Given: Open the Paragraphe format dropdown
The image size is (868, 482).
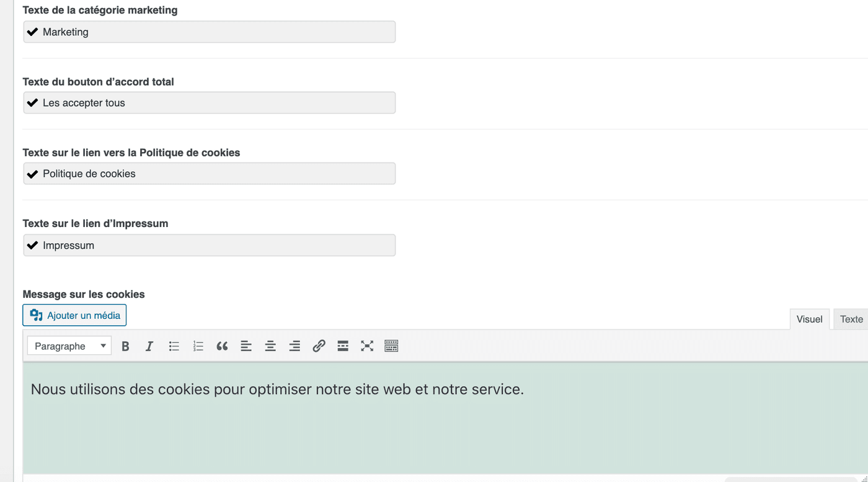Looking at the screenshot, I should (69, 346).
